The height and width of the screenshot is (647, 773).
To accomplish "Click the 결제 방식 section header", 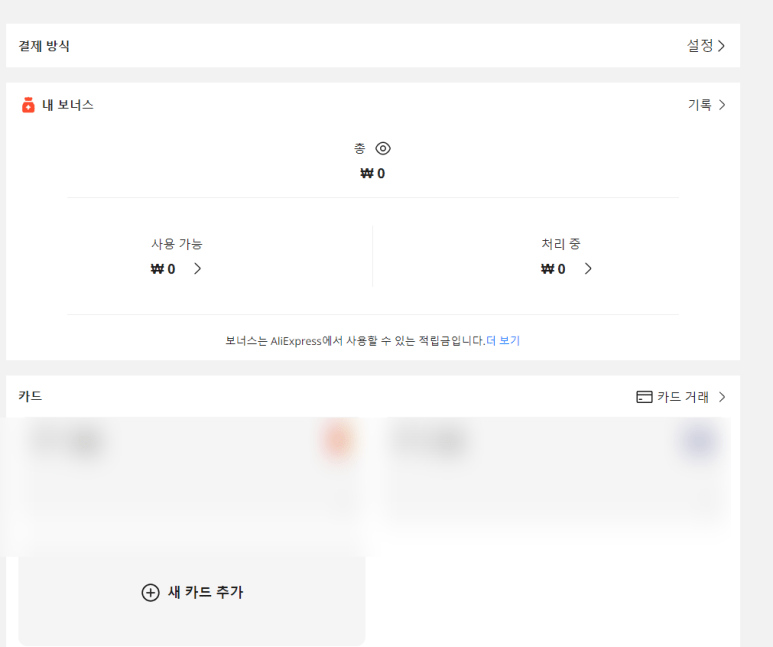I will (44, 46).
